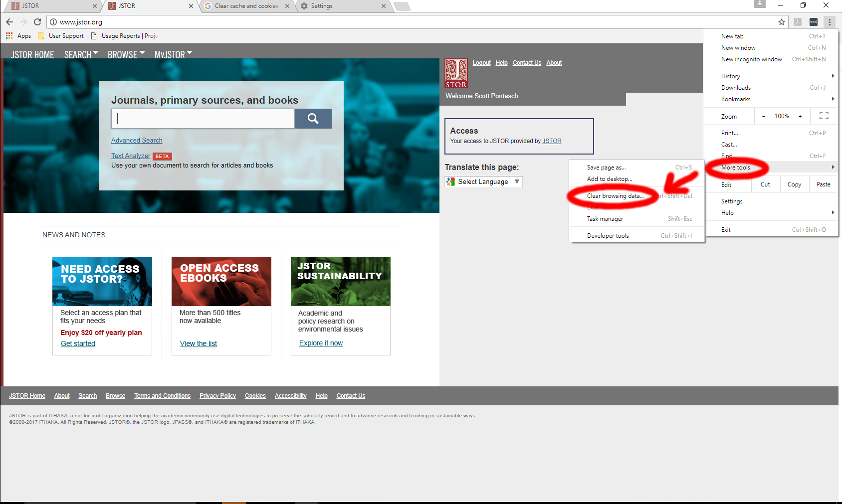This screenshot has width=842, height=504.
Task: Switch to the first JSTOR tab
Action: coord(52,6)
